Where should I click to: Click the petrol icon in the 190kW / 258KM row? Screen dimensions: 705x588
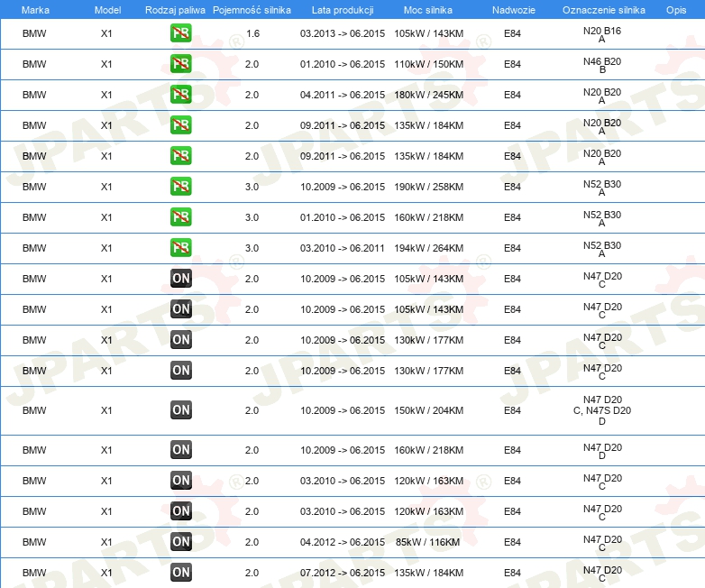[180, 187]
